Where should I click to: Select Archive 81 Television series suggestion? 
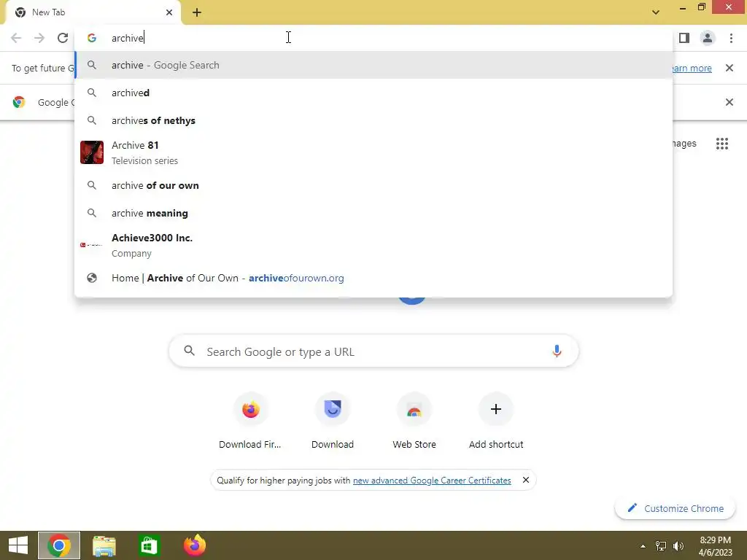(374, 152)
